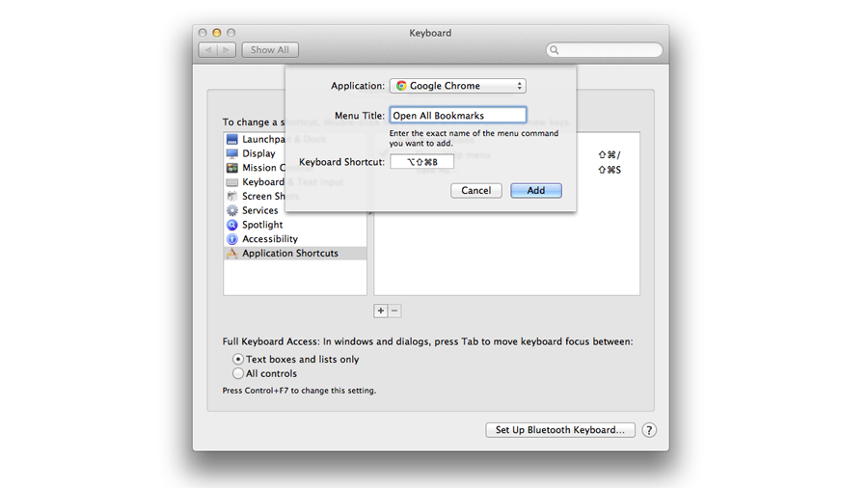Click the Services gear icon

(231, 211)
